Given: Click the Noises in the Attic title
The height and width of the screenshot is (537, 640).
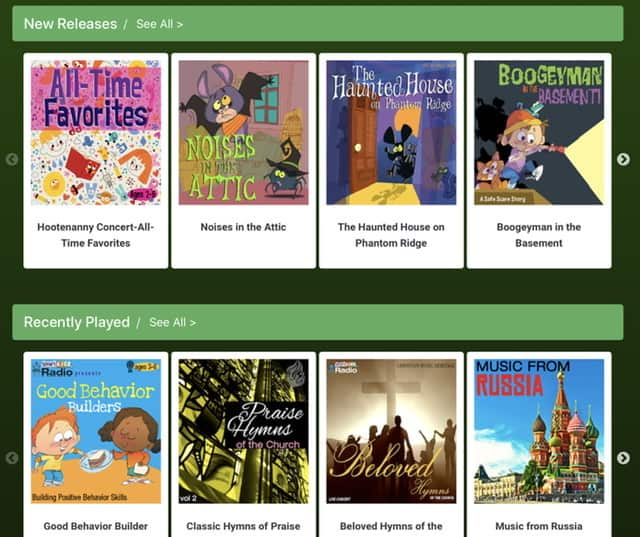Looking at the screenshot, I should point(243,227).
